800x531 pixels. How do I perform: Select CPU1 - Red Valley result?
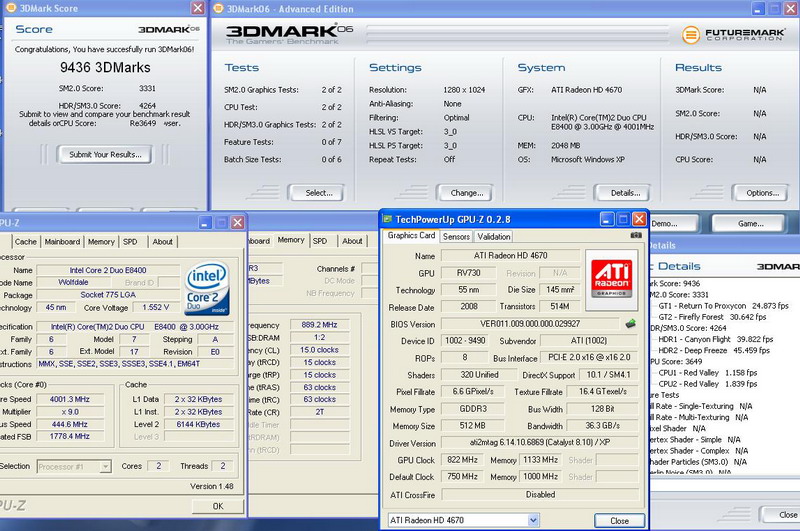click(x=707, y=373)
